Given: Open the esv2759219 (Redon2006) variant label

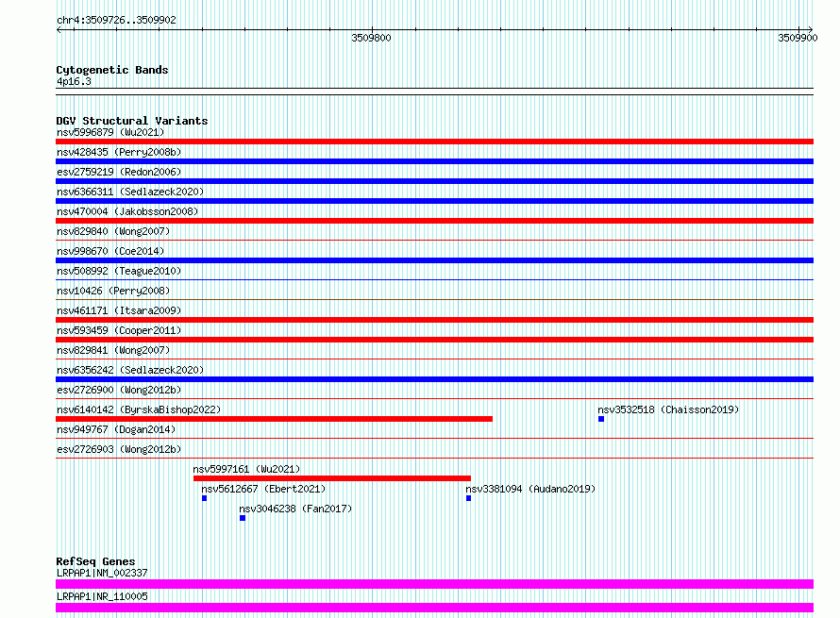Looking at the screenshot, I should coord(119,172).
